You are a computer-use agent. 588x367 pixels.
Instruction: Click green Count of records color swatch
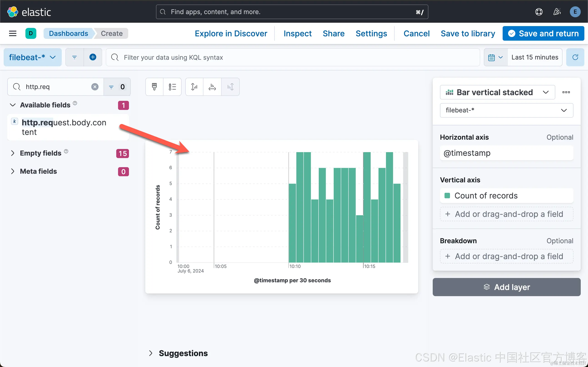pos(447,196)
